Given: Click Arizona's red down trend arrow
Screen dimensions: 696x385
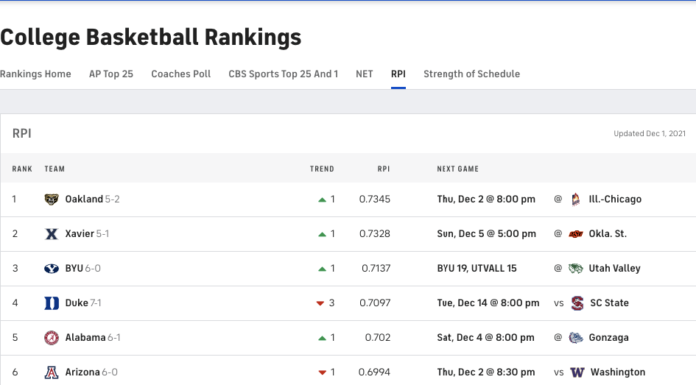Looking at the screenshot, I should 322,373.
